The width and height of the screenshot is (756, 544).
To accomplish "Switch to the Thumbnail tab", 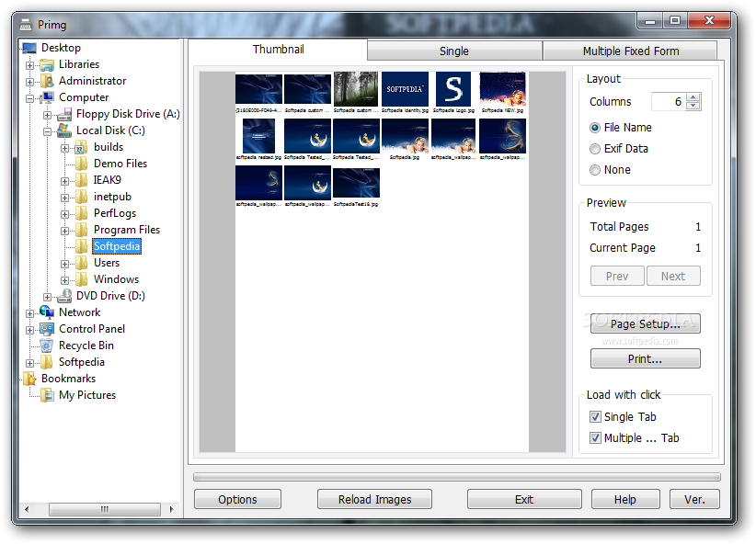I will pyautogui.click(x=278, y=50).
